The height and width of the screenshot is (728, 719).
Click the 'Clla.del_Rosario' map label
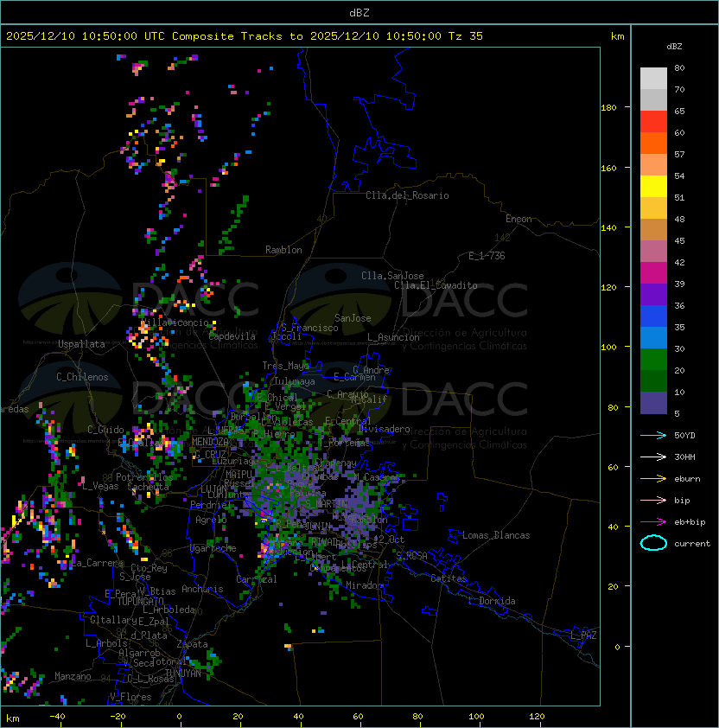click(x=407, y=195)
